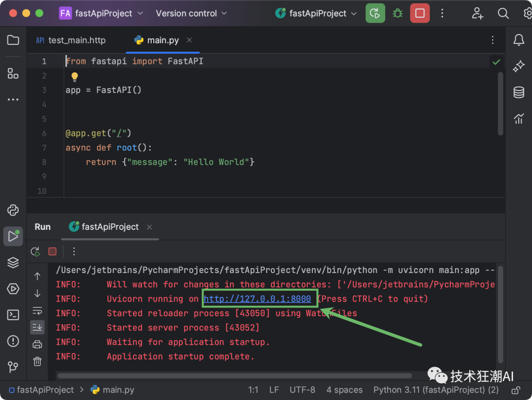Toggle soft-wrap in the Run console
Image resolution: width=532 pixels, height=400 pixels.
coord(37,310)
